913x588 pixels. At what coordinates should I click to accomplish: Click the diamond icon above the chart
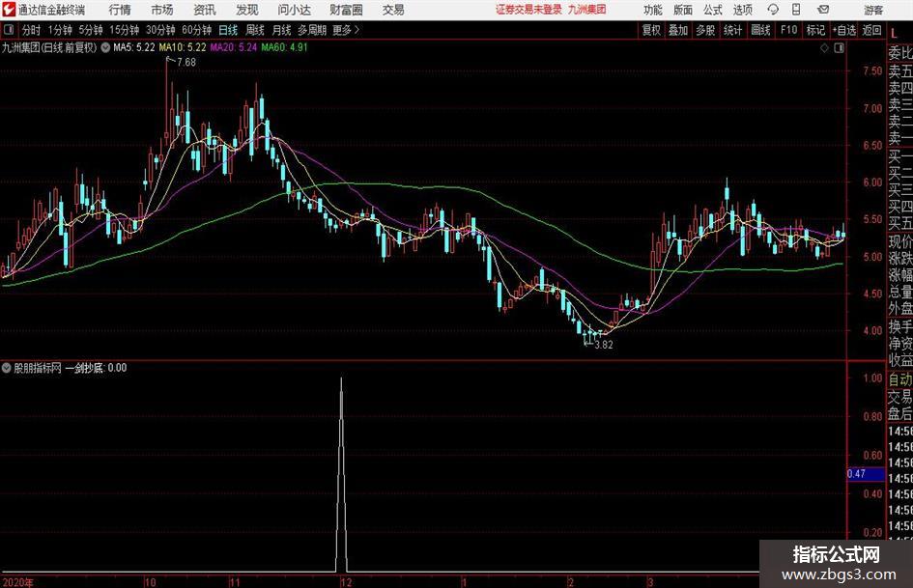coord(824,48)
